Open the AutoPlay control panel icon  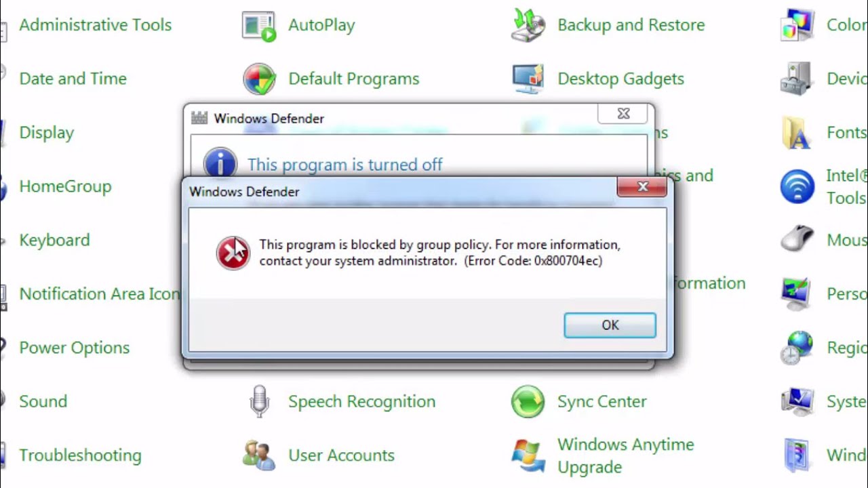[x=259, y=26]
